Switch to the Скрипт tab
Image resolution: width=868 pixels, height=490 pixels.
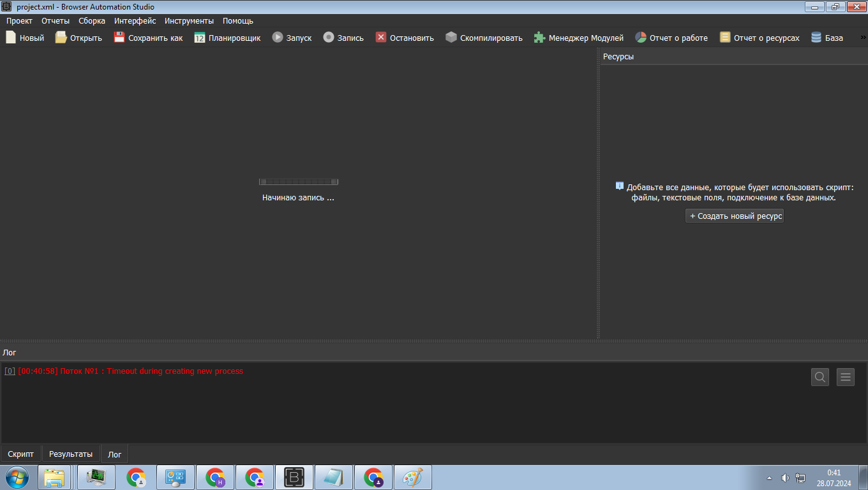pyautogui.click(x=21, y=454)
